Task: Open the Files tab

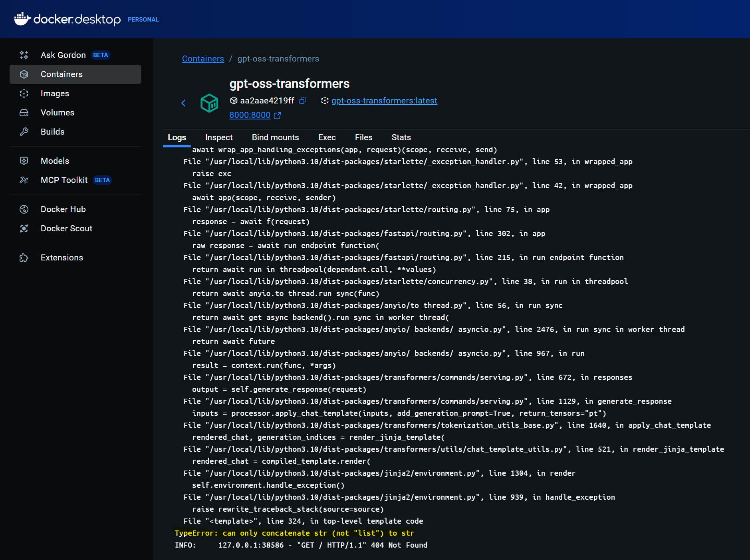Action: pyautogui.click(x=364, y=137)
